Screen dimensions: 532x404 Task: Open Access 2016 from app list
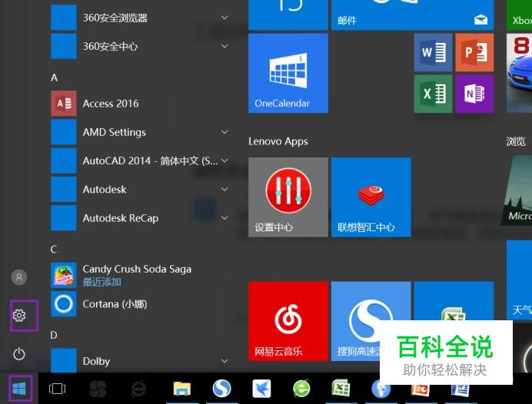click(x=139, y=104)
